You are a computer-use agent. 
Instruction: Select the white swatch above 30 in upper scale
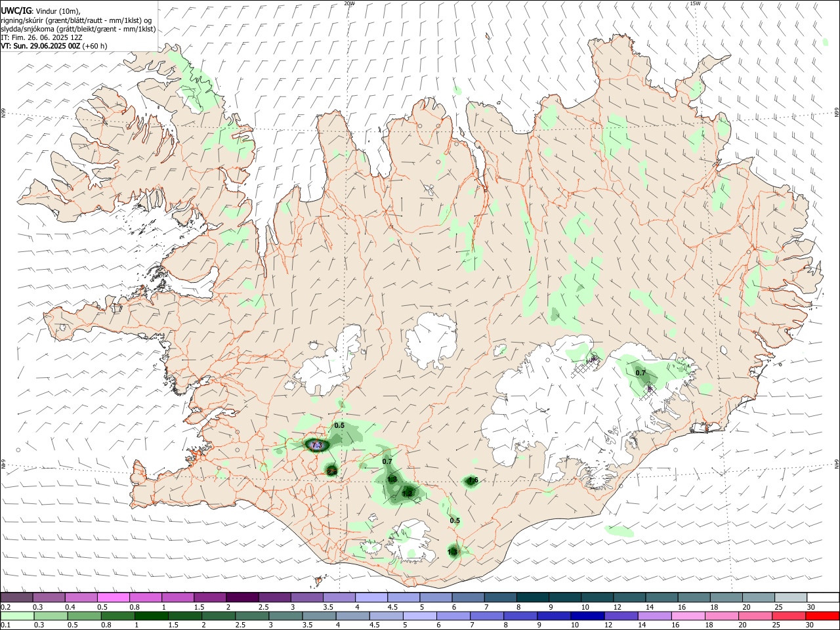pos(823,598)
